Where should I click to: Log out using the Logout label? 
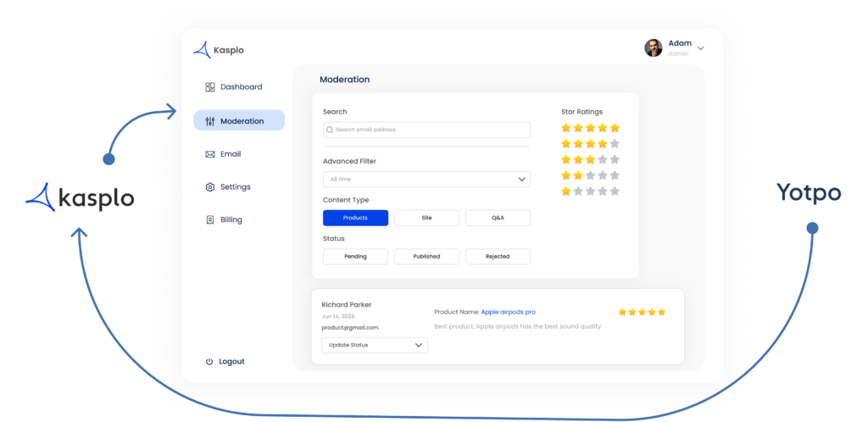(232, 362)
